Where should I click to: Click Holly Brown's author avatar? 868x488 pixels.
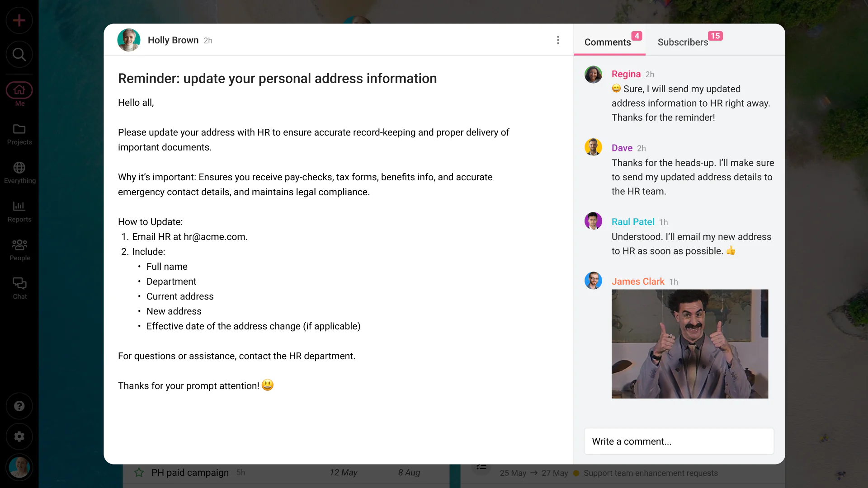(x=129, y=40)
